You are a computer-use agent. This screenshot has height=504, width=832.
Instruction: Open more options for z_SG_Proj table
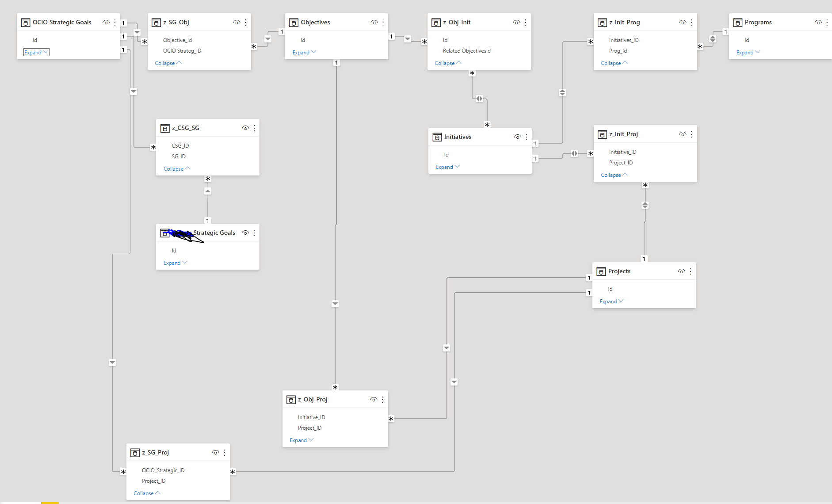coord(224,453)
